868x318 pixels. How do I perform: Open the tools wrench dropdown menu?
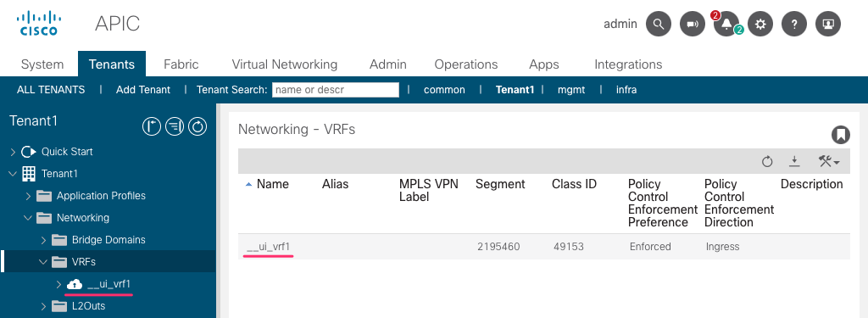point(829,161)
